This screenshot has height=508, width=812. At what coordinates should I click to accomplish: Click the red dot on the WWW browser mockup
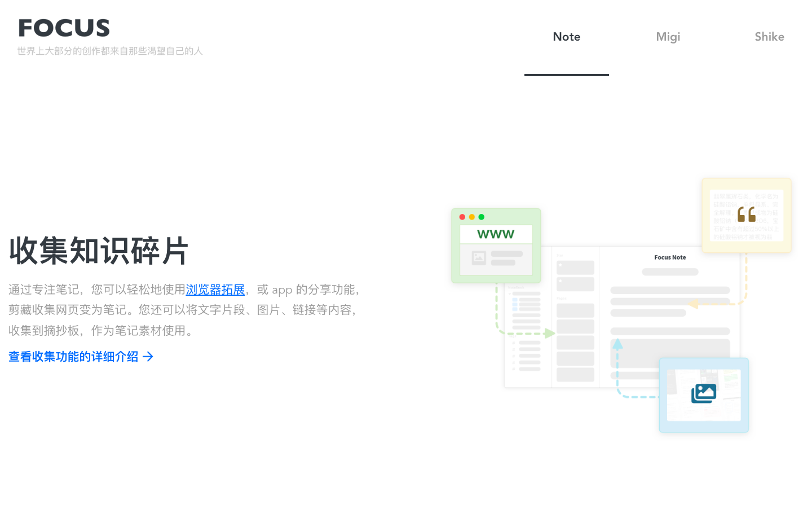(462, 216)
